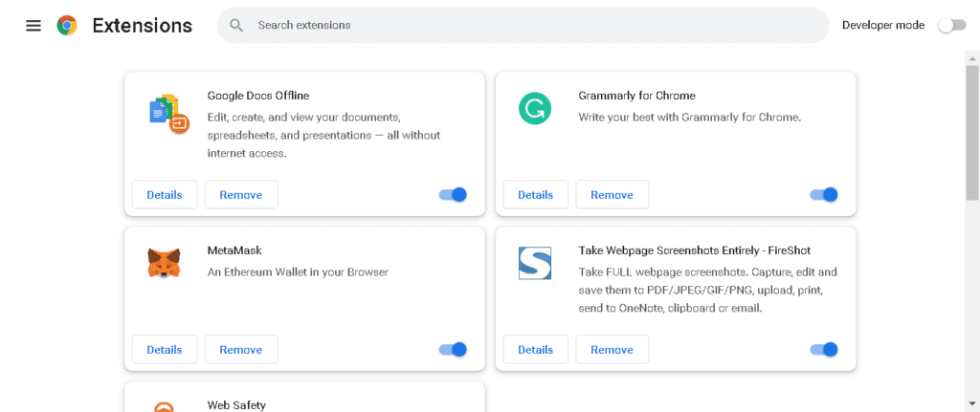Click the MetaMask fox icon
The image size is (980, 412).
(164, 263)
